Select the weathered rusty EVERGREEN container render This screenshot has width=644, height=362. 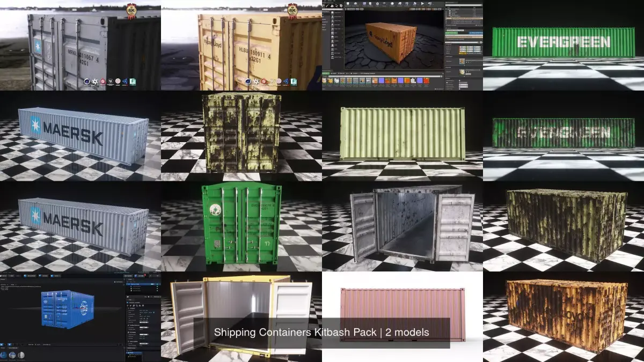tap(563, 136)
